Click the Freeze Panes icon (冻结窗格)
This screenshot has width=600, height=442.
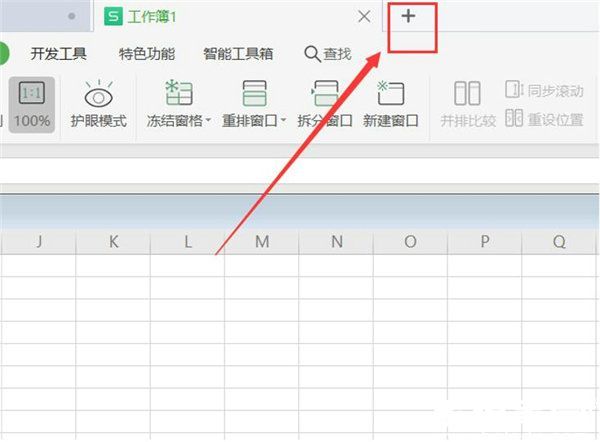click(x=179, y=93)
